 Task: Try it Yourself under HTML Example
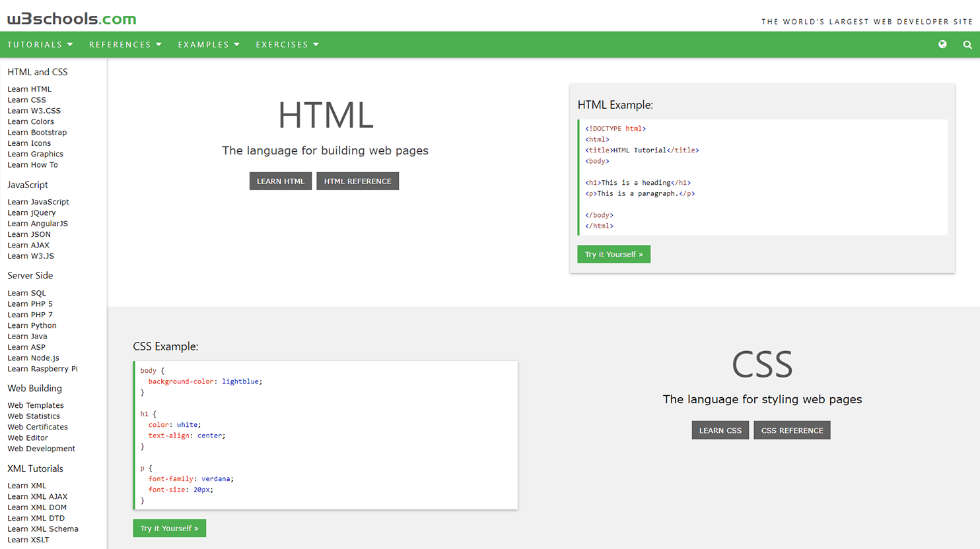coord(613,254)
